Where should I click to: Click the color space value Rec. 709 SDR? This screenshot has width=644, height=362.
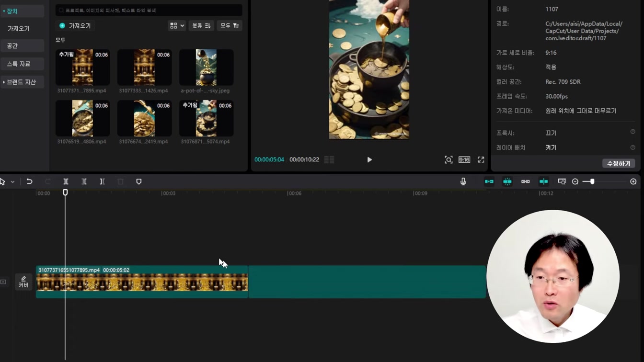pyautogui.click(x=563, y=82)
